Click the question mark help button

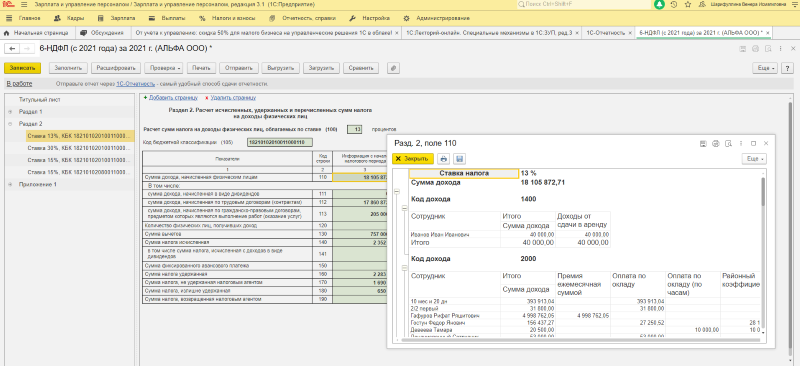787,68
